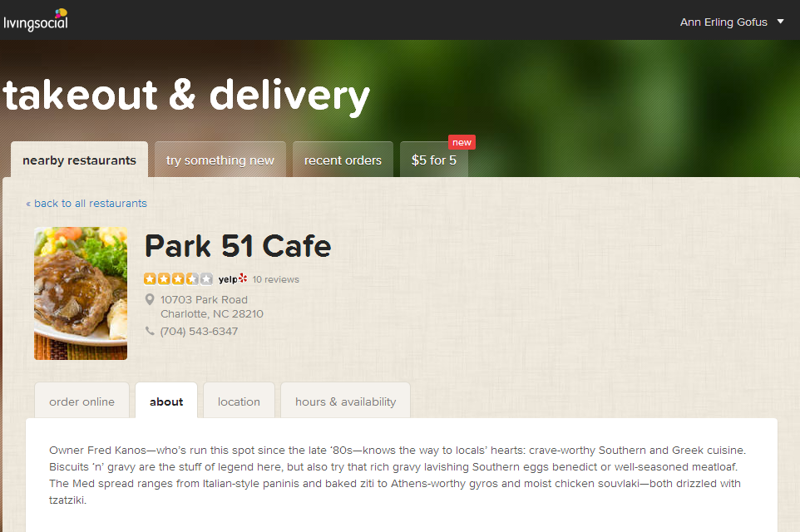Screen dimensions: 800x532
Task: Click phone number (704) 543-6347
Action: pos(199,331)
